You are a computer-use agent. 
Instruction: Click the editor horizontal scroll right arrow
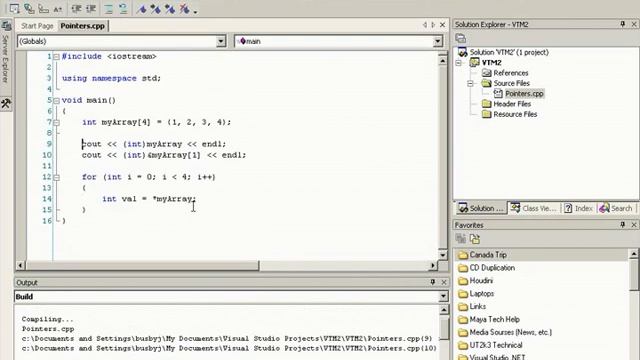433,266
